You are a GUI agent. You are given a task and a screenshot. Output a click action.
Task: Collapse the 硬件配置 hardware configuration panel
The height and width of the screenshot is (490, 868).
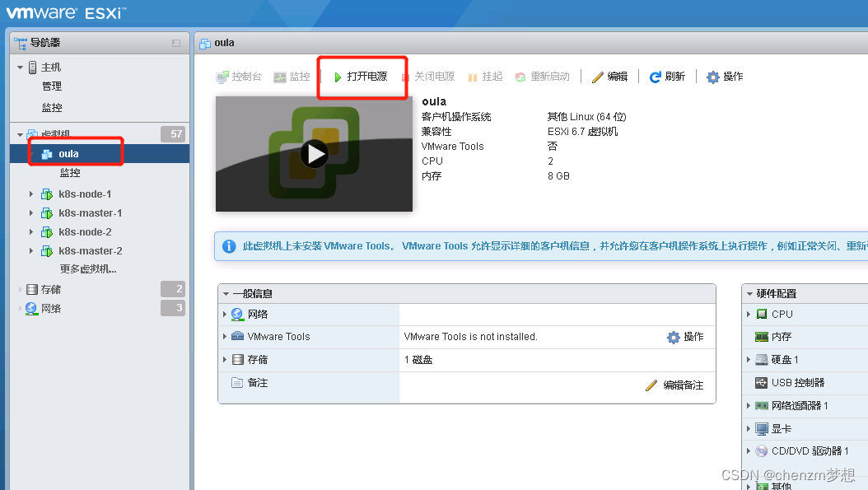(749, 294)
